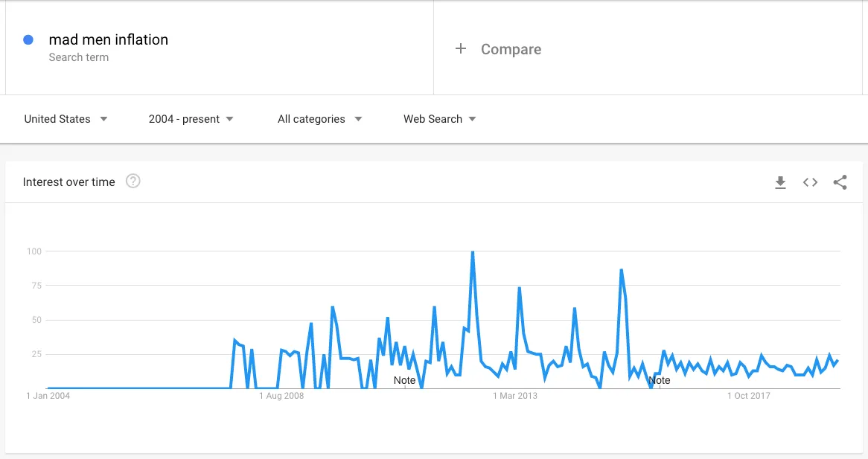Image resolution: width=868 pixels, height=459 pixels.
Task: Click the 1 Aug 2008 axis label
Action: pyautogui.click(x=281, y=396)
